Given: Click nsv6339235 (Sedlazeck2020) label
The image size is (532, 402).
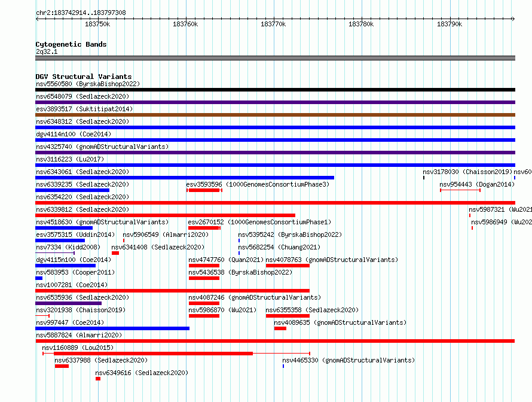Looking at the screenshot, I should (82, 184).
